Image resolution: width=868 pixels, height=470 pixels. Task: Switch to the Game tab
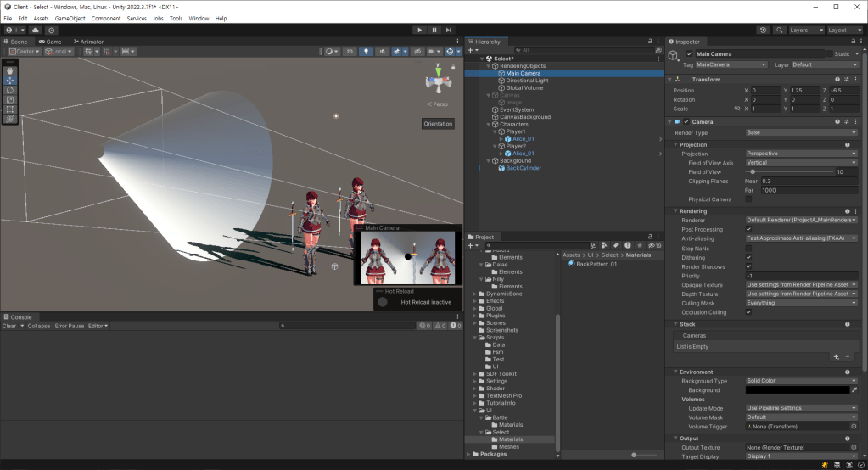pos(49,42)
